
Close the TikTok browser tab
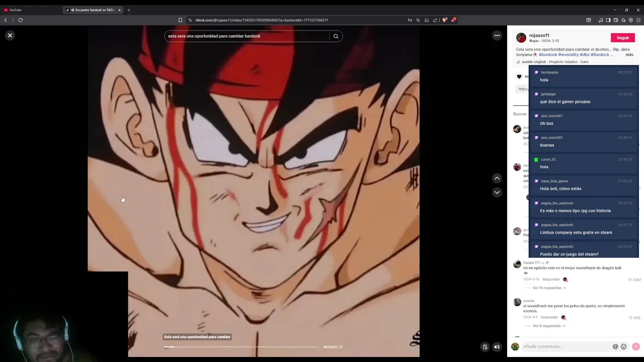[x=119, y=10]
